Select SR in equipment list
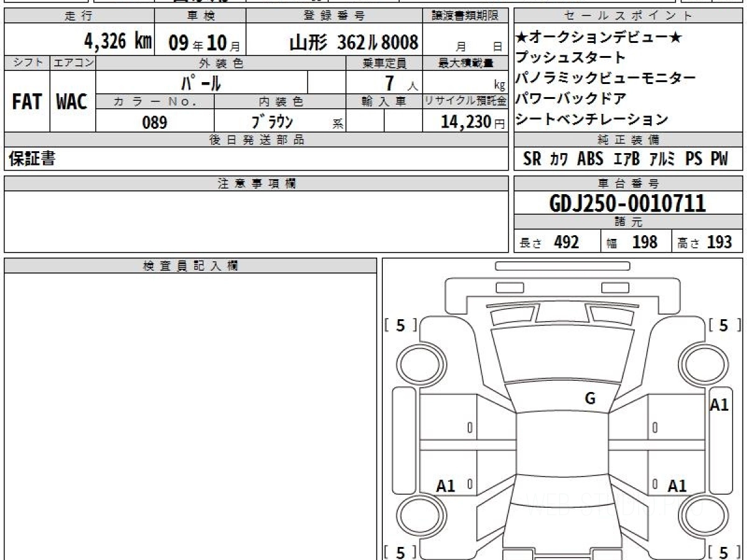This screenshot has width=747, height=560. click(x=532, y=159)
